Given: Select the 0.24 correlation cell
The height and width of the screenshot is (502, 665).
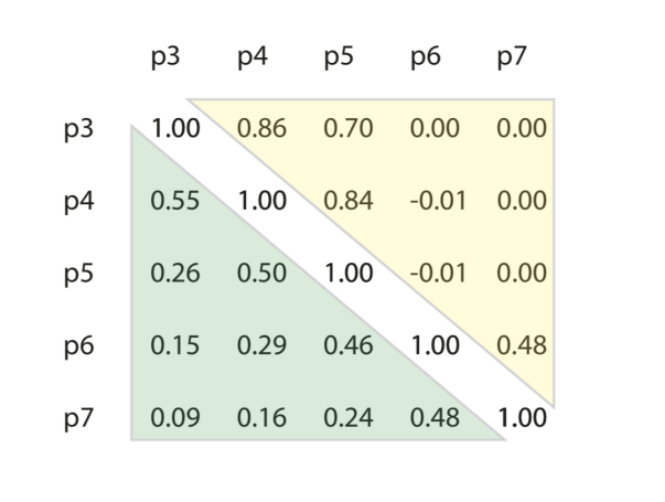Looking at the screenshot, I should click(348, 417).
